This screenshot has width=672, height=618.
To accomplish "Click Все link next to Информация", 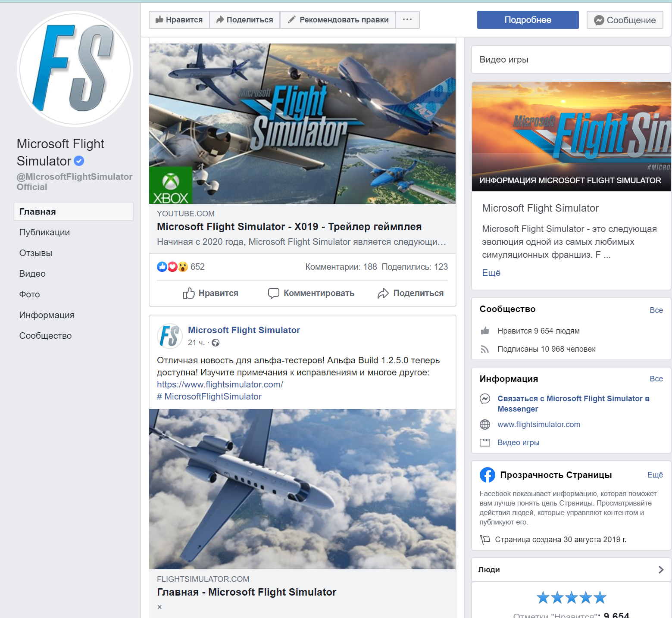I will (656, 379).
